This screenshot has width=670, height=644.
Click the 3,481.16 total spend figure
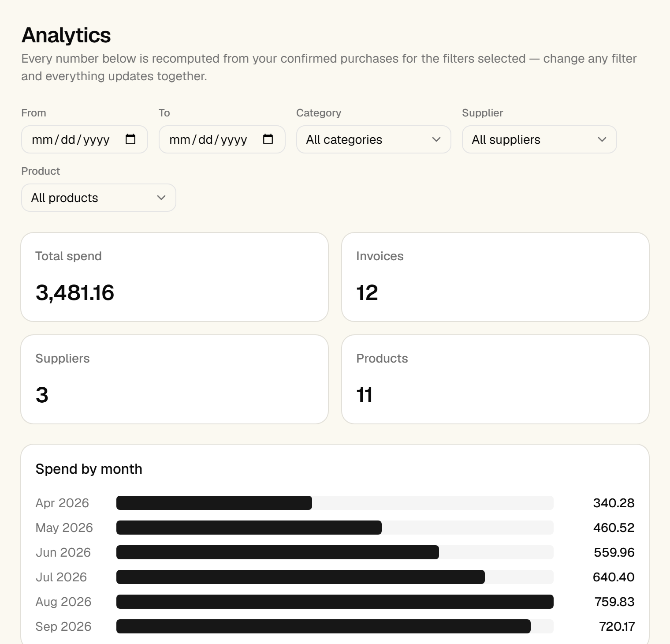[x=74, y=293]
